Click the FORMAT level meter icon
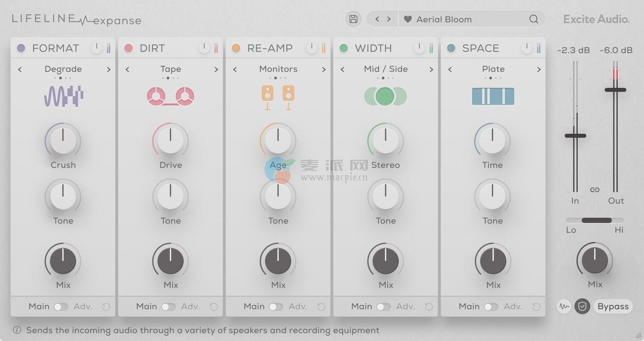This screenshot has width=644, height=341. 108,48
